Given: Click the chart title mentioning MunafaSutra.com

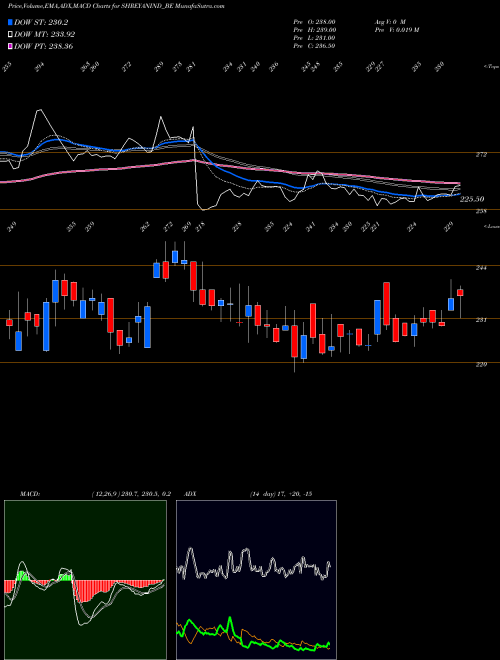Looking at the screenshot, I should tap(116, 6).
